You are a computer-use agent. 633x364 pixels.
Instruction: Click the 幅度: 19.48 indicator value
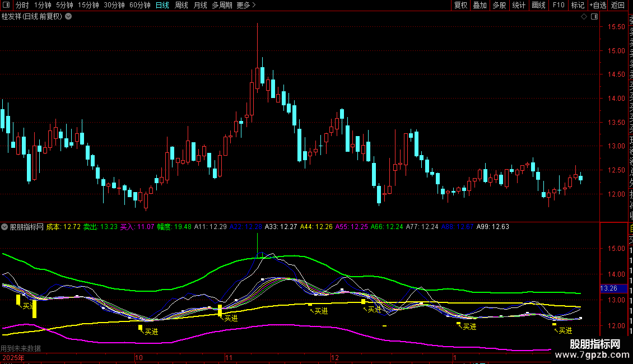click(x=174, y=227)
